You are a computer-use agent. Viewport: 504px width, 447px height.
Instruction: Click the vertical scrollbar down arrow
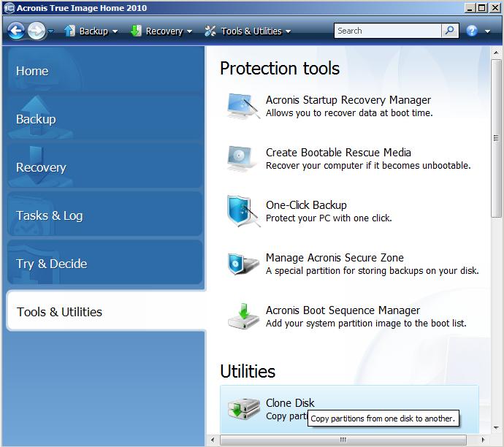click(x=496, y=428)
